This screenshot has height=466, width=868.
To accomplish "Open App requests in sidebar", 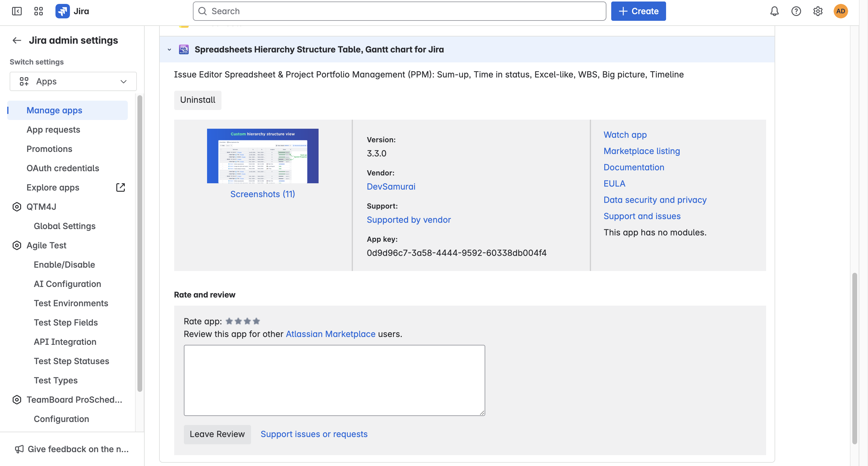I will [x=53, y=129].
